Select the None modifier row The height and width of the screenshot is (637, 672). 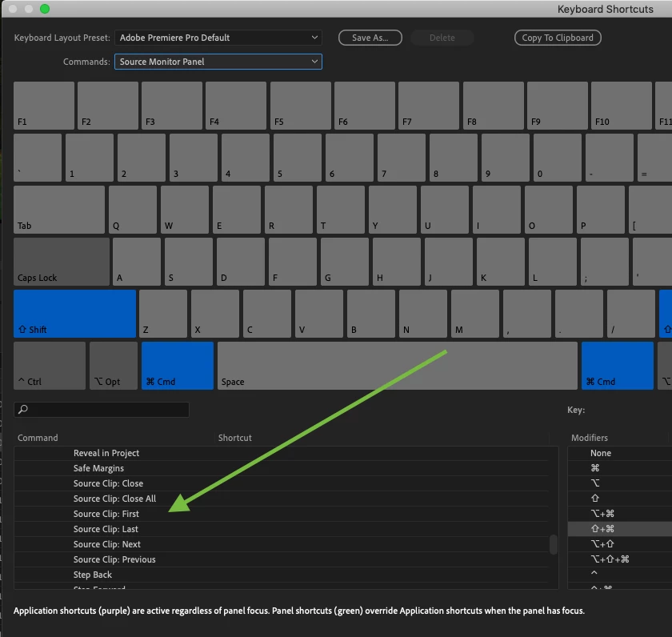click(x=620, y=453)
